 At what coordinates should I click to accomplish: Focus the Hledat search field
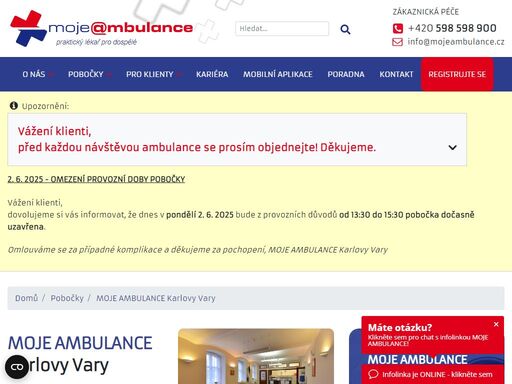click(282, 29)
